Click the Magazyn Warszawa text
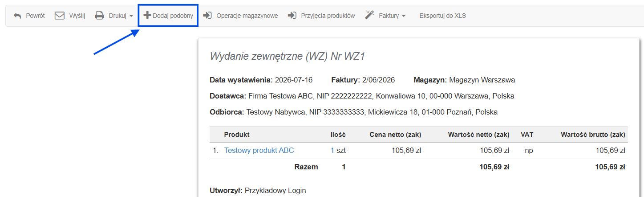Viewport: 644px width, 197px height. (482, 80)
